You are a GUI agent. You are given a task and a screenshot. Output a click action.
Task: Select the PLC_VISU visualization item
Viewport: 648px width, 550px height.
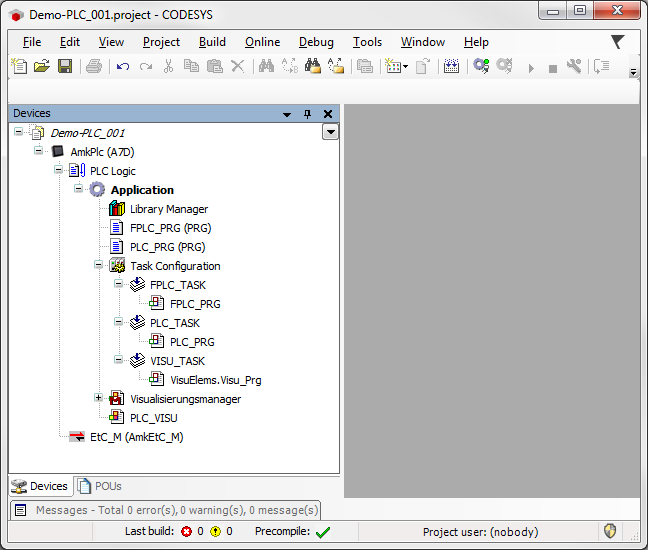tap(153, 418)
